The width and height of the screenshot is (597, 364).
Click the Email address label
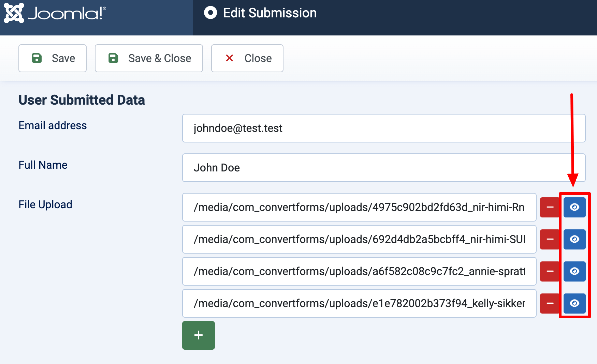pos(53,125)
